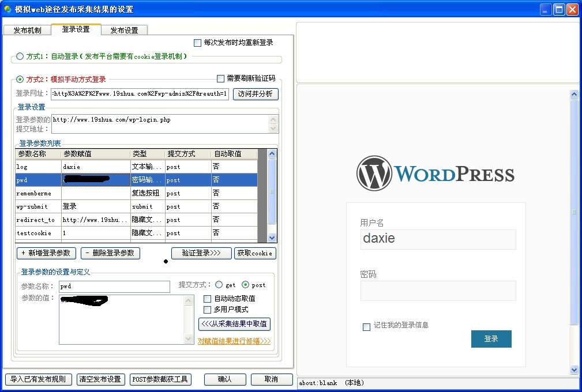Open the 发布设置 tab
The width and height of the screenshot is (582, 392).
coord(124,31)
